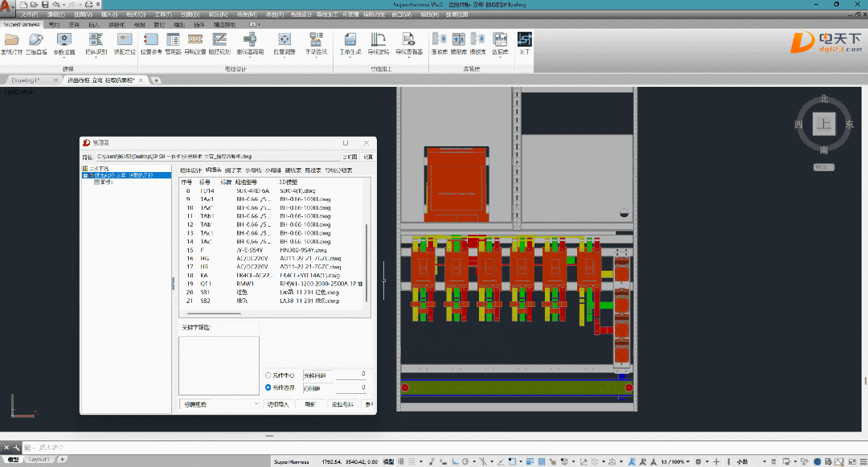This screenshot has width=868, height=467.
Task: Collapse the selected cabinet tree node
Action: [87, 175]
